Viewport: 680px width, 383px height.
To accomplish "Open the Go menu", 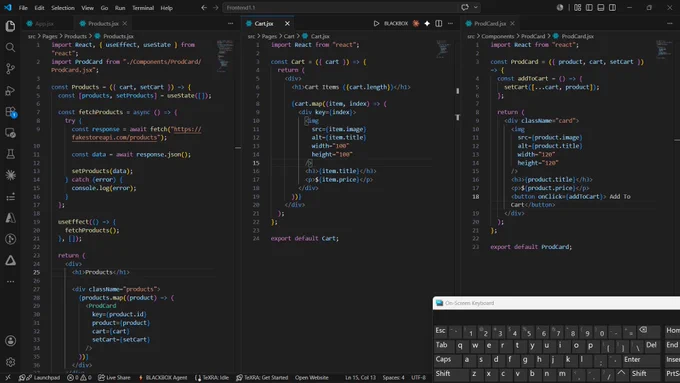I will (104, 8).
